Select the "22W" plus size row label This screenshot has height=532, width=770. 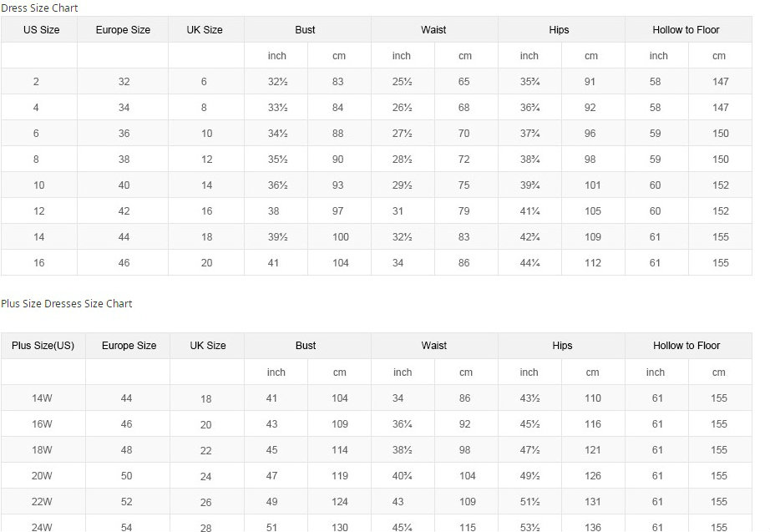(x=43, y=502)
